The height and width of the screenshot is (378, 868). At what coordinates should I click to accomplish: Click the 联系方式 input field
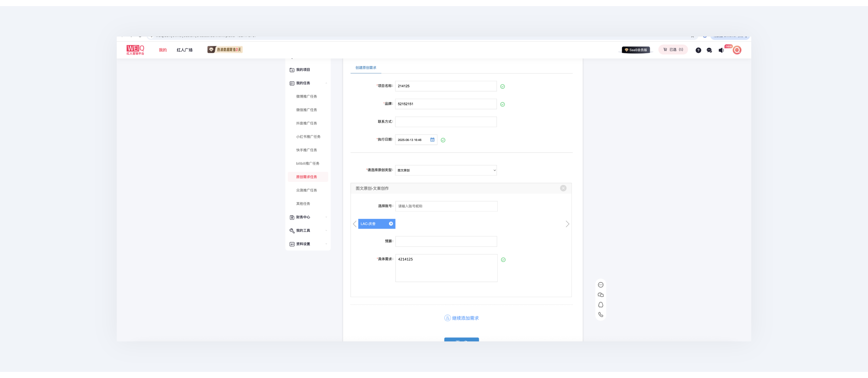click(446, 122)
